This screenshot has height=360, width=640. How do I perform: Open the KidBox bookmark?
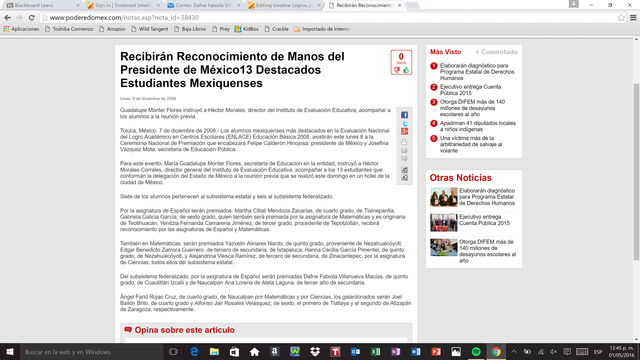[247, 29]
